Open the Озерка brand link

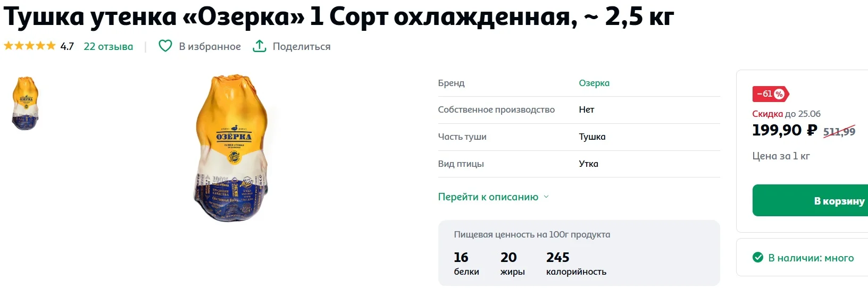[x=594, y=83]
